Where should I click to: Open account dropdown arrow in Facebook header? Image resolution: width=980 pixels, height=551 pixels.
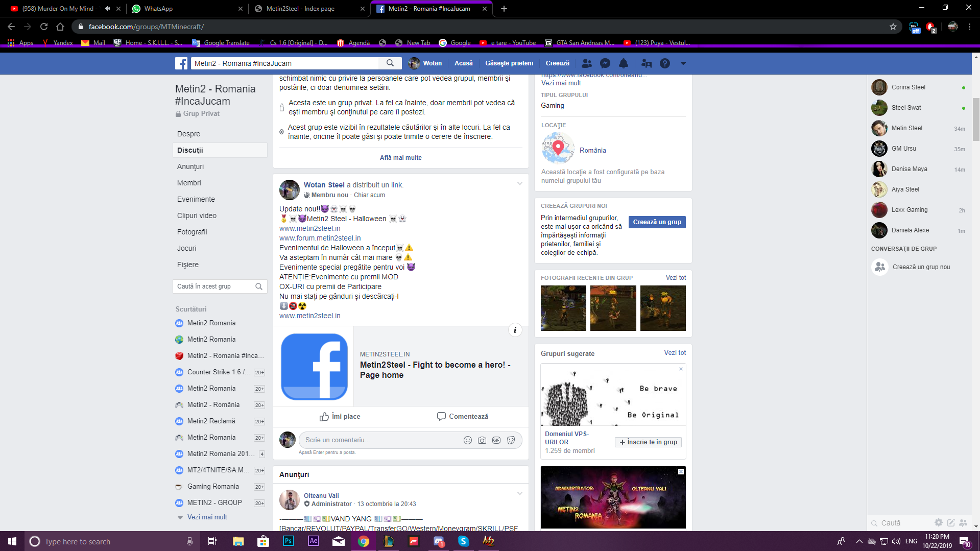683,63
